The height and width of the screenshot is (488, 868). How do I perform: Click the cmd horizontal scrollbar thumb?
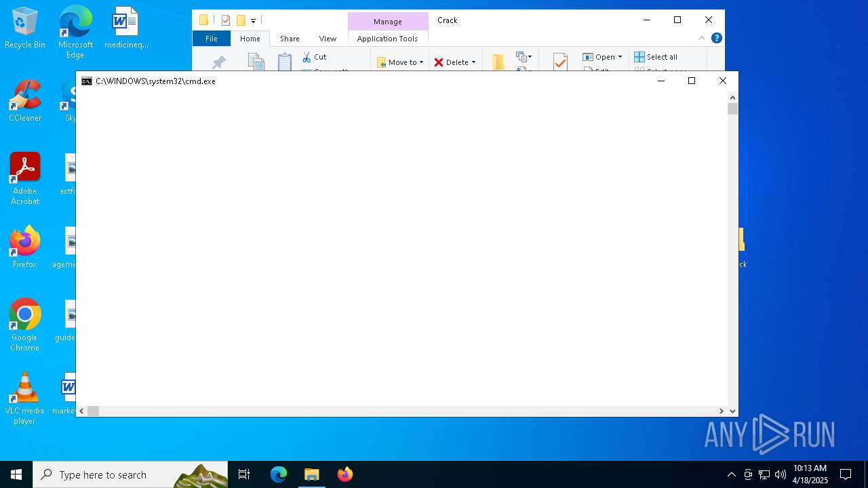(x=94, y=411)
